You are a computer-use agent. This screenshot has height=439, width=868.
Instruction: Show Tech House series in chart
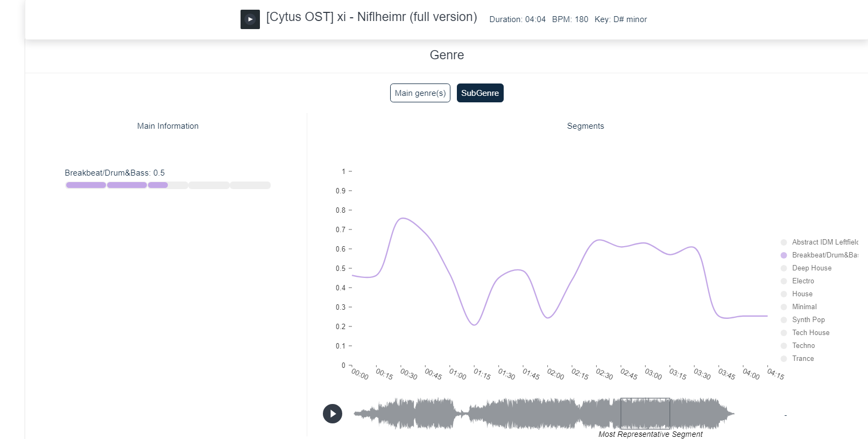[810, 333]
